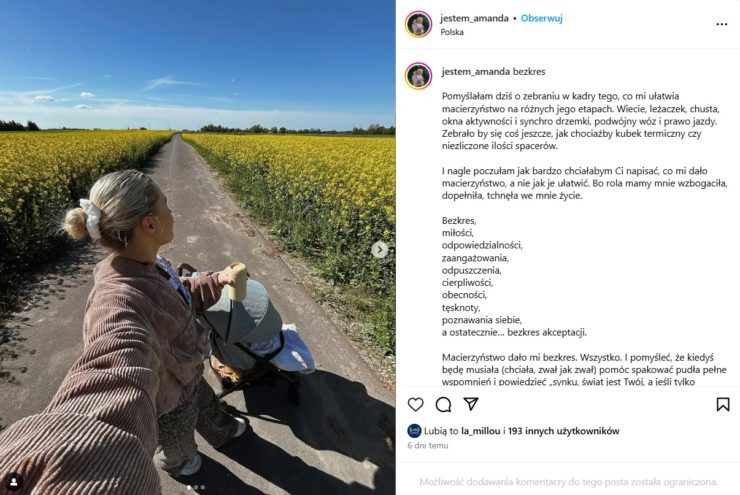Save post with bookmark icon
This screenshot has width=740, height=495.
[x=723, y=404]
